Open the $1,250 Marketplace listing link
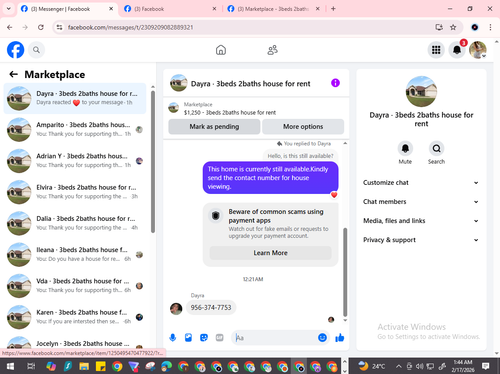This screenshot has height=374, width=500. click(230, 113)
